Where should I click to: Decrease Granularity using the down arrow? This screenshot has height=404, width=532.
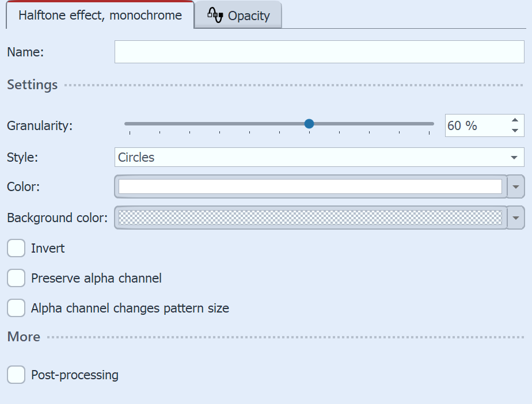coord(515,131)
